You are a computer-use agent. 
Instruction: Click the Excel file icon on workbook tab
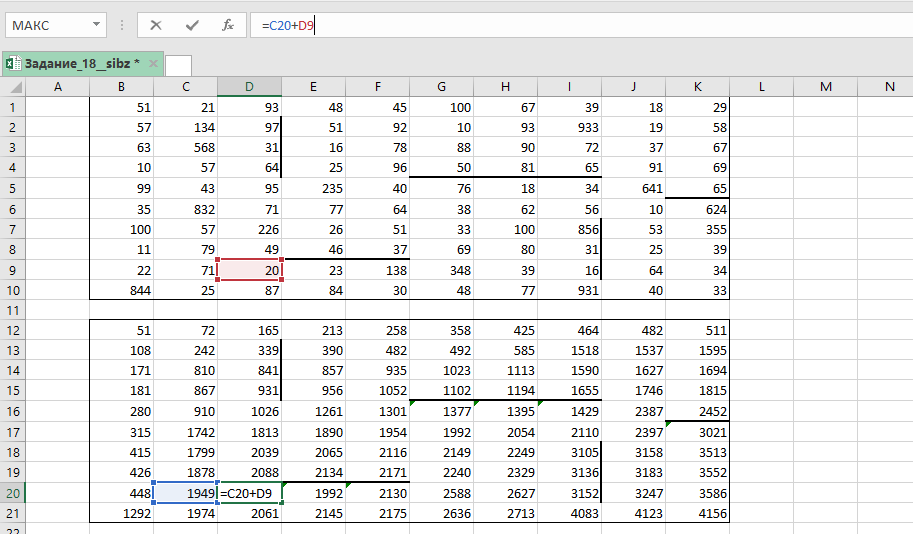(x=13, y=63)
